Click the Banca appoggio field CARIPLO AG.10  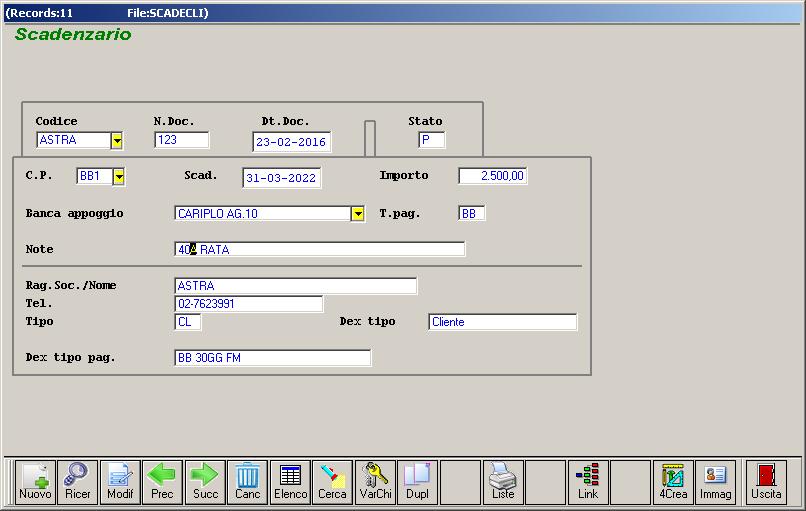[263, 213]
